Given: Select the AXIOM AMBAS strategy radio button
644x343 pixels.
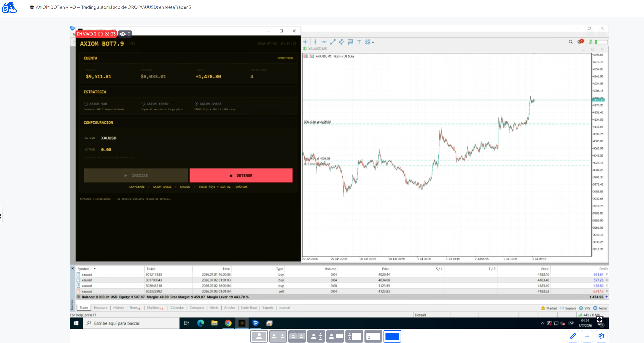Looking at the screenshot, I should click(197, 104).
